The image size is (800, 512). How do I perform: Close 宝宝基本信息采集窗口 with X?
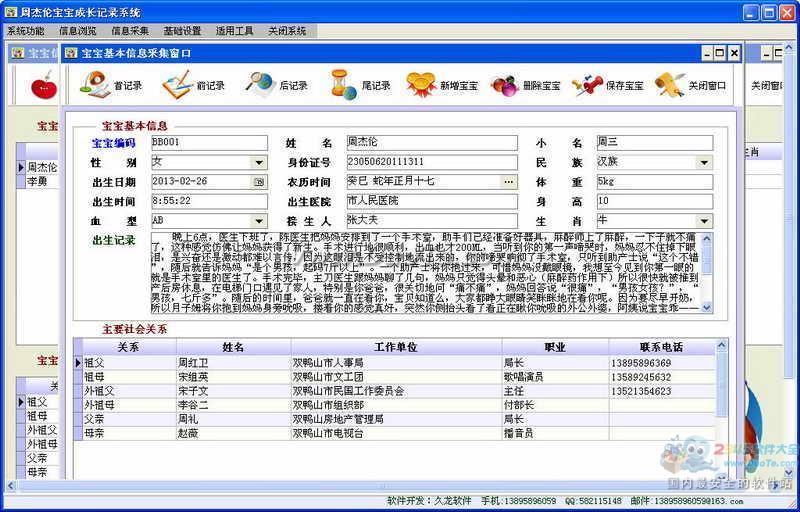tap(734, 53)
